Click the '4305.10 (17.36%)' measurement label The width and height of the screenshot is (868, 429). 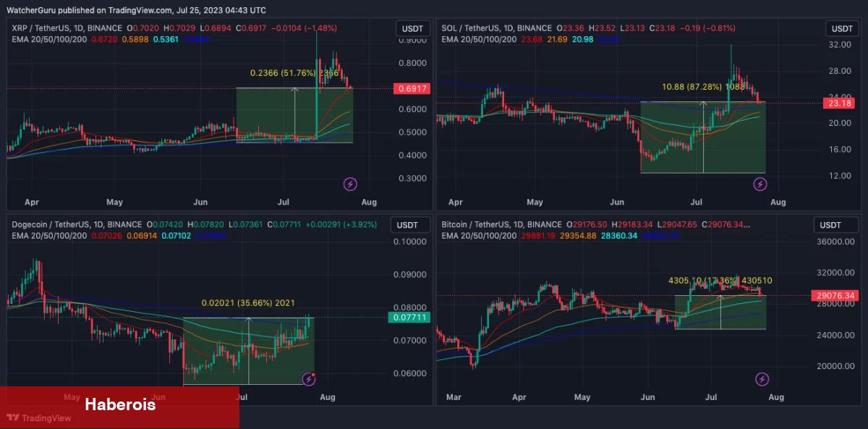point(702,280)
